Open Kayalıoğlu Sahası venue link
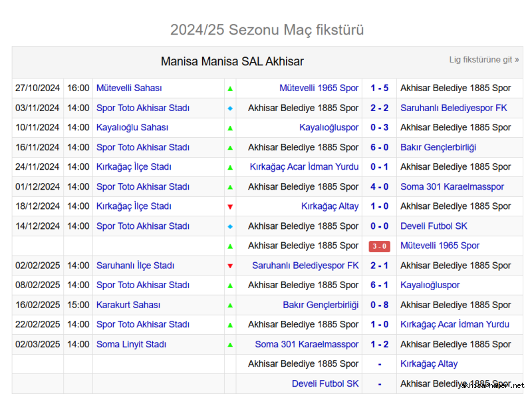 (x=132, y=127)
